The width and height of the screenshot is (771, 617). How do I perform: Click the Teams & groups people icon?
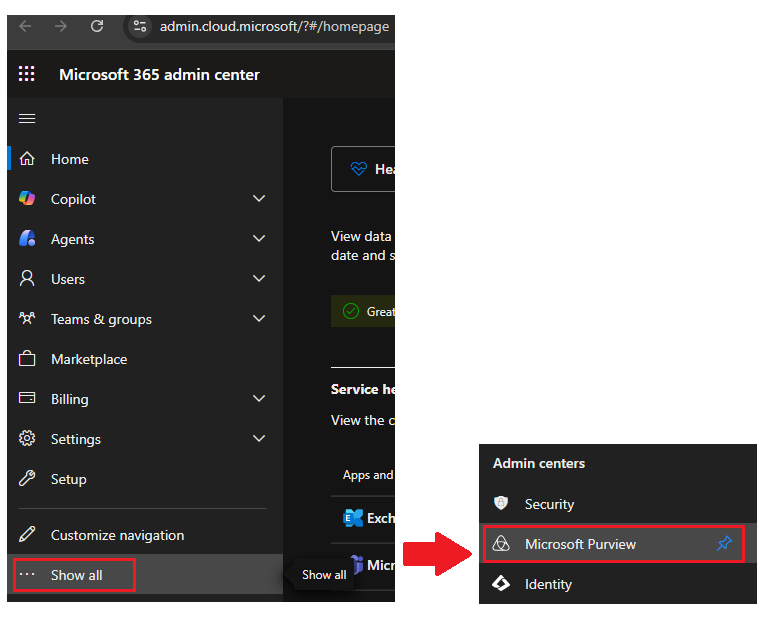[x=27, y=319]
